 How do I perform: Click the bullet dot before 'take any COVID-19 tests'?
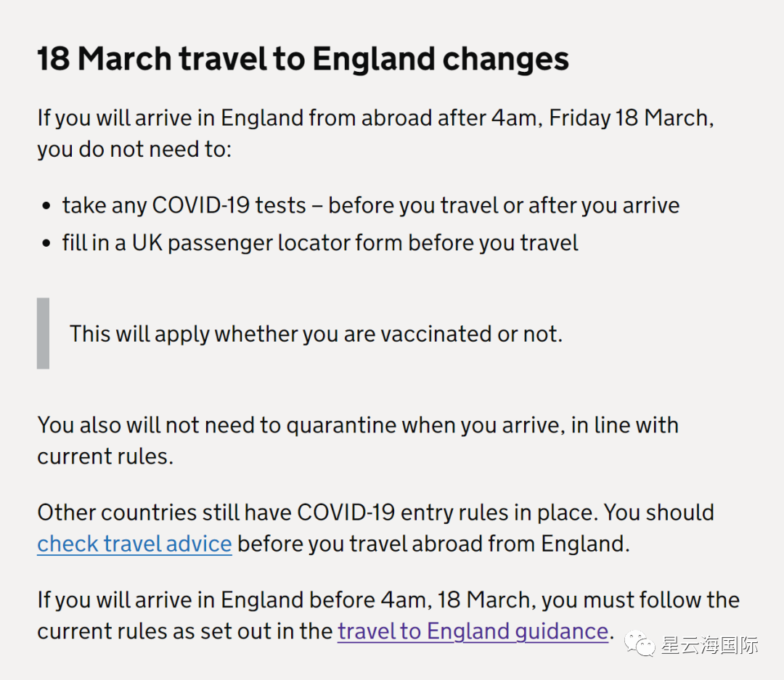pos(47,206)
